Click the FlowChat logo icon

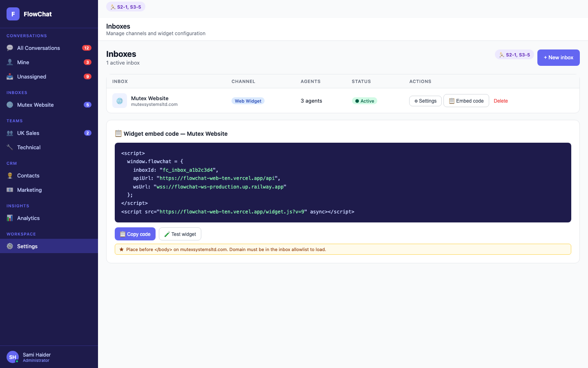pyautogui.click(x=13, y=14)
